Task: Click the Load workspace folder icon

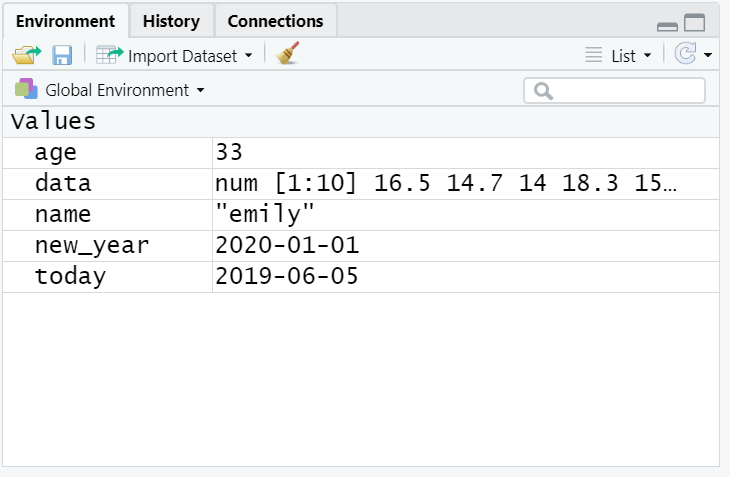Action: coord(24,55)
